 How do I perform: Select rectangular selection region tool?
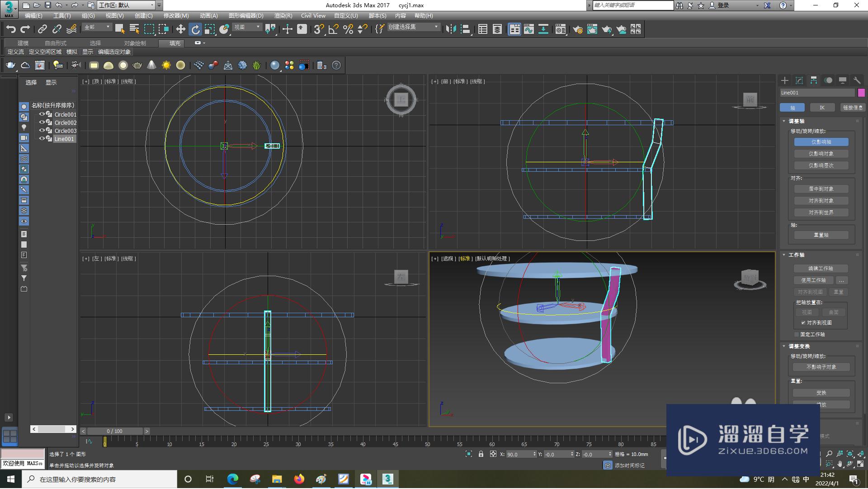coord(149,29)
